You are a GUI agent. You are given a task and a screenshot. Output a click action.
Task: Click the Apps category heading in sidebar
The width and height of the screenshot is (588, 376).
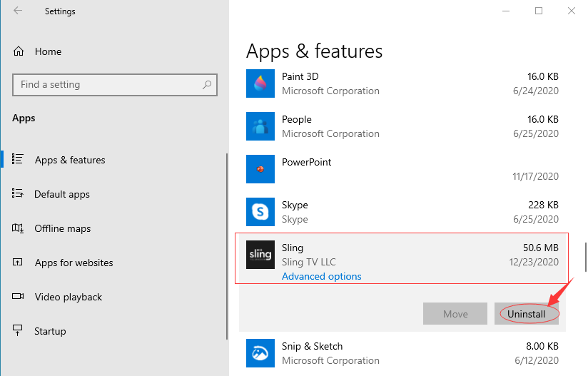coord(24,118)
